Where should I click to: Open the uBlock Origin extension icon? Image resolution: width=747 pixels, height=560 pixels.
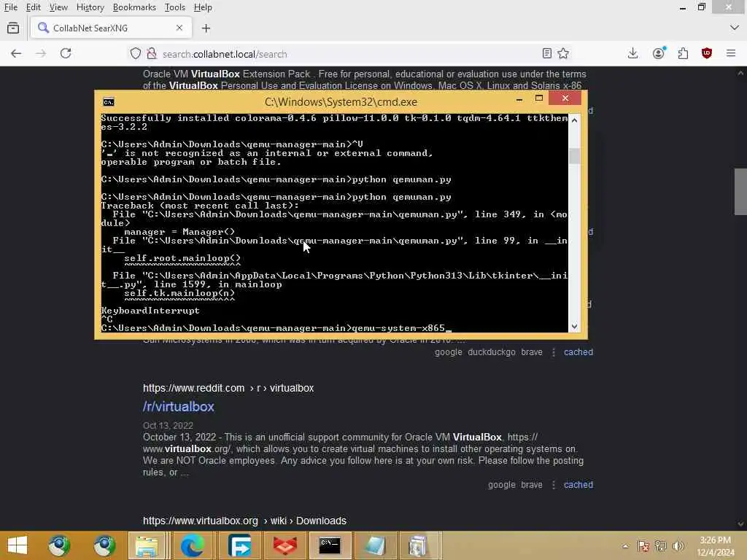[x=707, y=53]
